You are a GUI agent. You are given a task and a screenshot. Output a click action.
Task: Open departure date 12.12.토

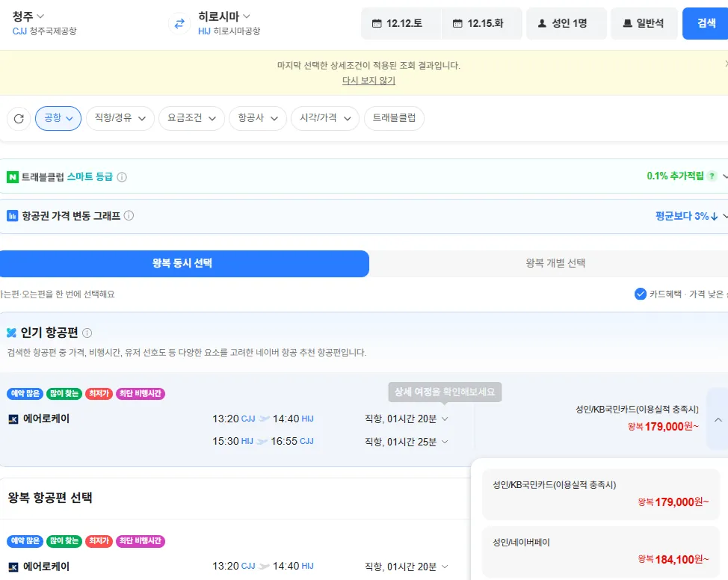pyautogui.click(x=401, y=23)
